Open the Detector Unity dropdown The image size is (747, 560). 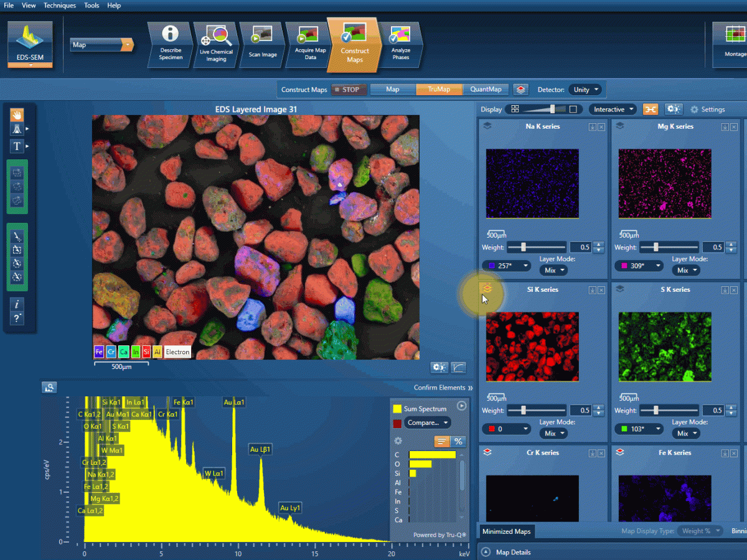coord(586,90)
